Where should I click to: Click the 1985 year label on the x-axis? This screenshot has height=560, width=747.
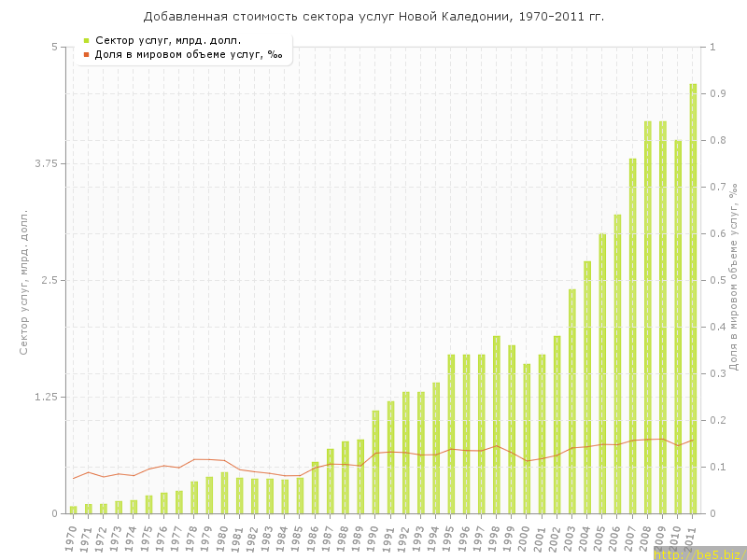coord(297,538)
